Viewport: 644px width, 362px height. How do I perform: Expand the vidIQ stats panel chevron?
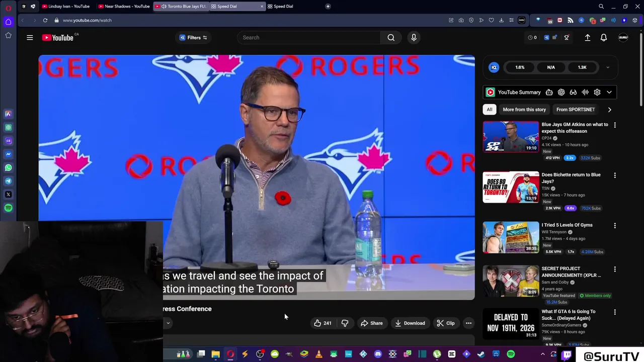(607, 67)
